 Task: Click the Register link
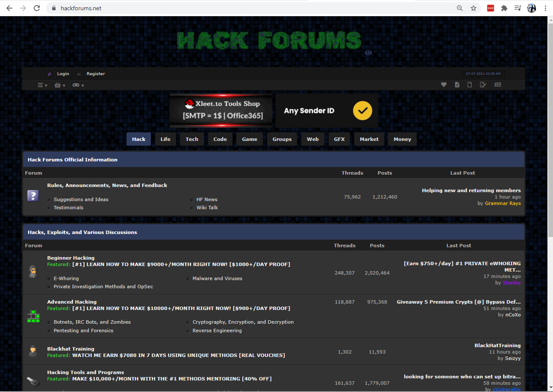96,74
